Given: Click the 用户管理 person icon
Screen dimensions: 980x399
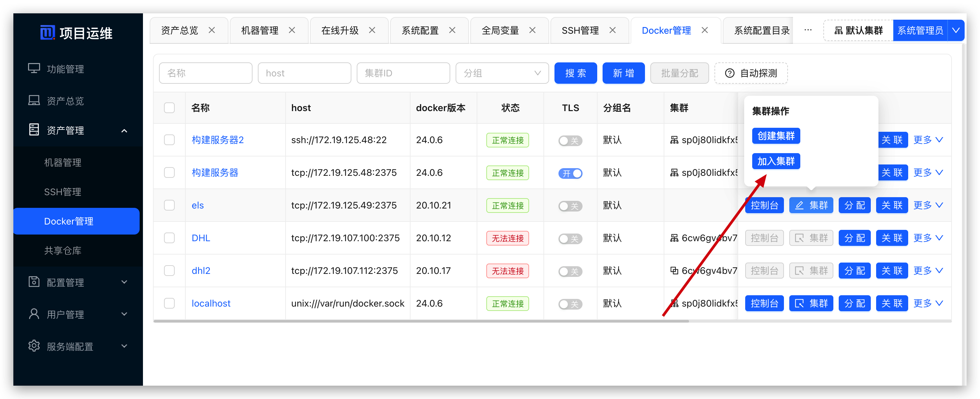Looking at the screenshot, I should (x=34, y=314).
